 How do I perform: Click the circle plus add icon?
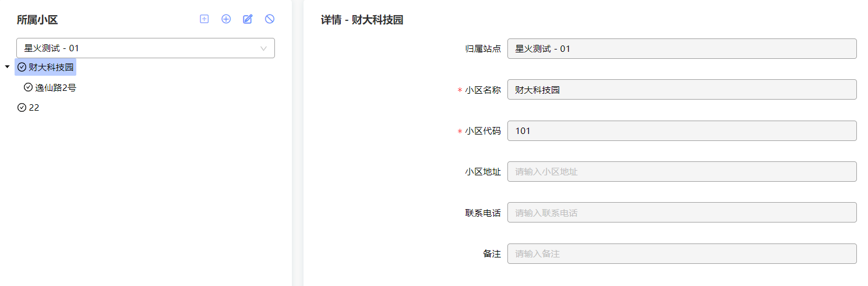click(x=226, y=19)
